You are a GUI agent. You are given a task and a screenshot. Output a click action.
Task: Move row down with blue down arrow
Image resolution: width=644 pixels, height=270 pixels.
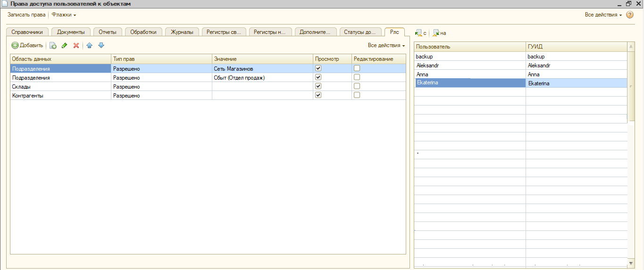(x=101, y=46)
